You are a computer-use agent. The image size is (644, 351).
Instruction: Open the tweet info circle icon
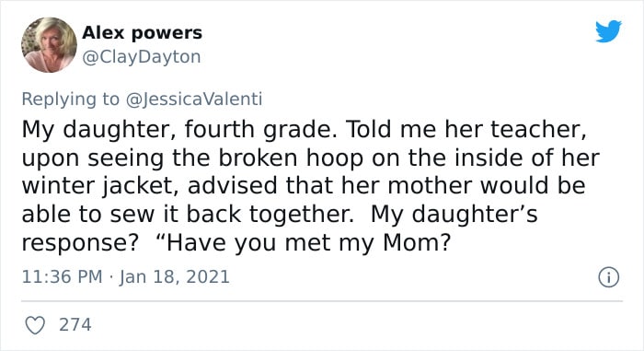(608, 277)
